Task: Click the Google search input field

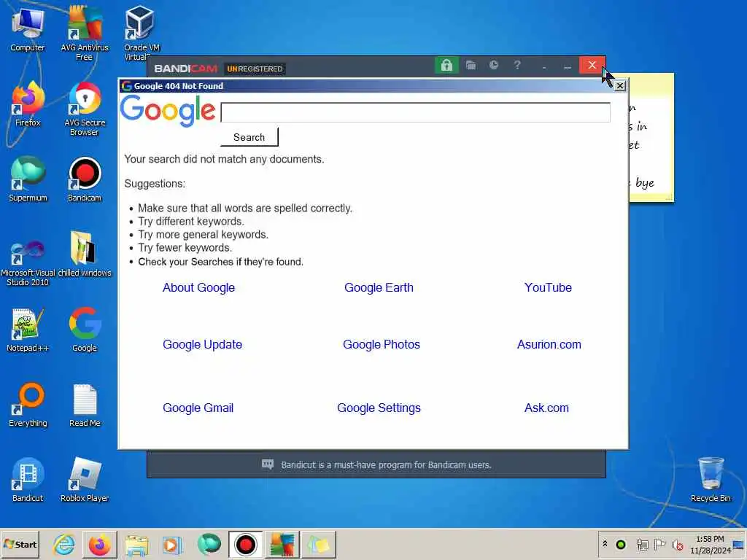Action: click(x=415, y=112)
